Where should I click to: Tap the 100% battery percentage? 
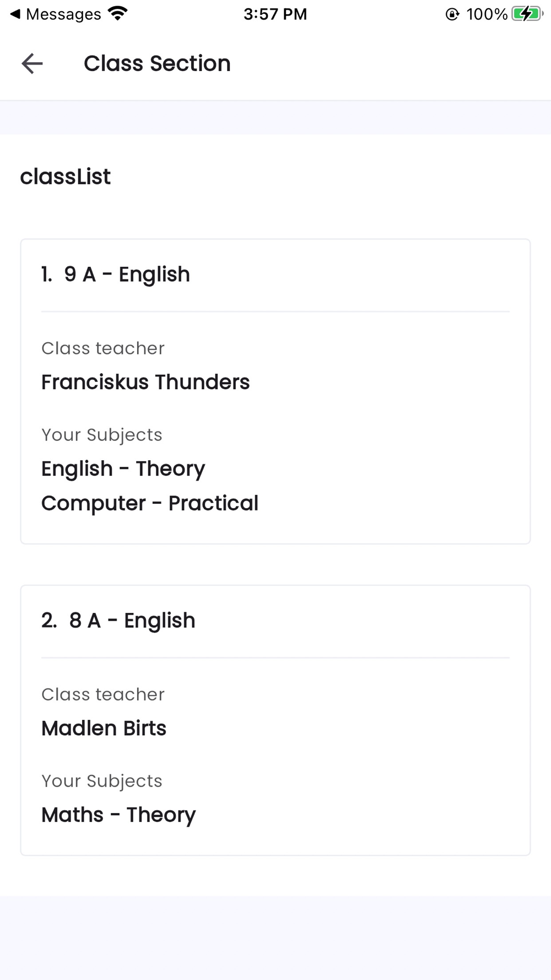487,14
